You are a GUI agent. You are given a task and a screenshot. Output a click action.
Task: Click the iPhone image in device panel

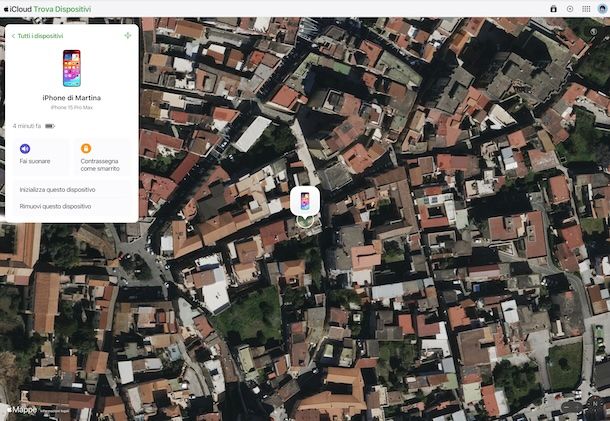(72, 68)
